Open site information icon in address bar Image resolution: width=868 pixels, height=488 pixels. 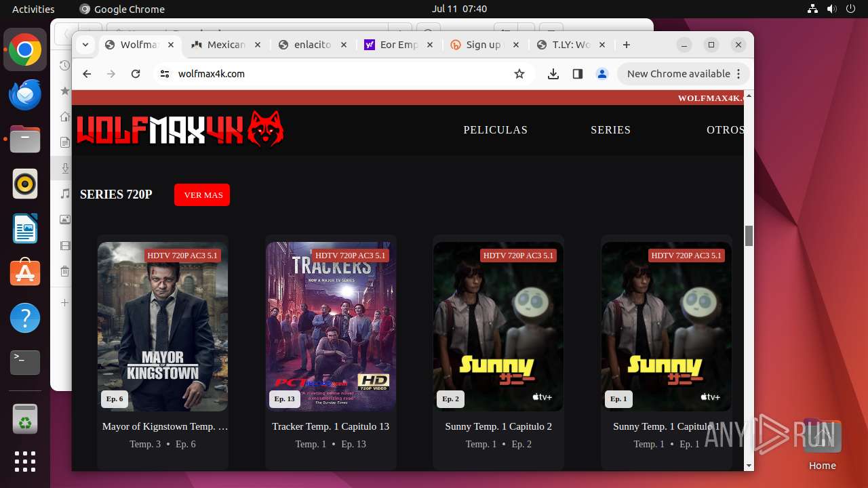164,74
